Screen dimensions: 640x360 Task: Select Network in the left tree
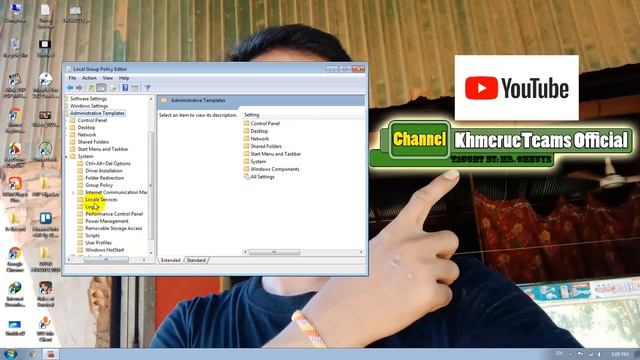point(87,135)
